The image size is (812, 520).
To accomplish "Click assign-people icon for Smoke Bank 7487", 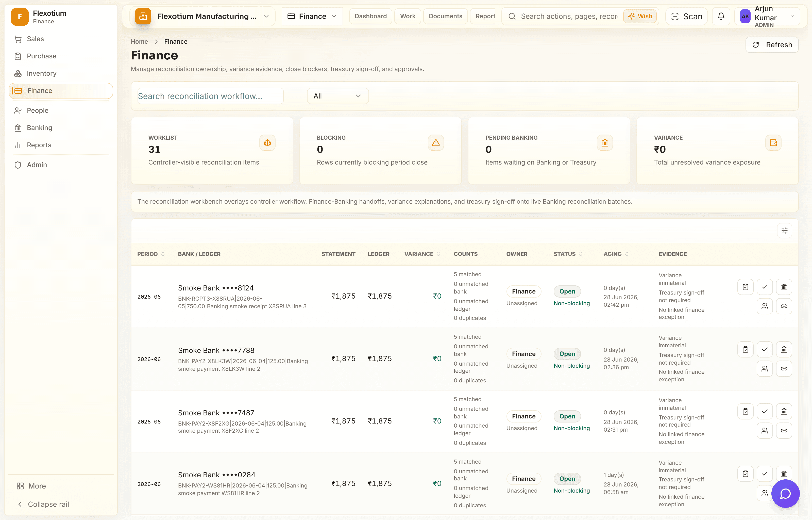I will (x=765, y=431).
